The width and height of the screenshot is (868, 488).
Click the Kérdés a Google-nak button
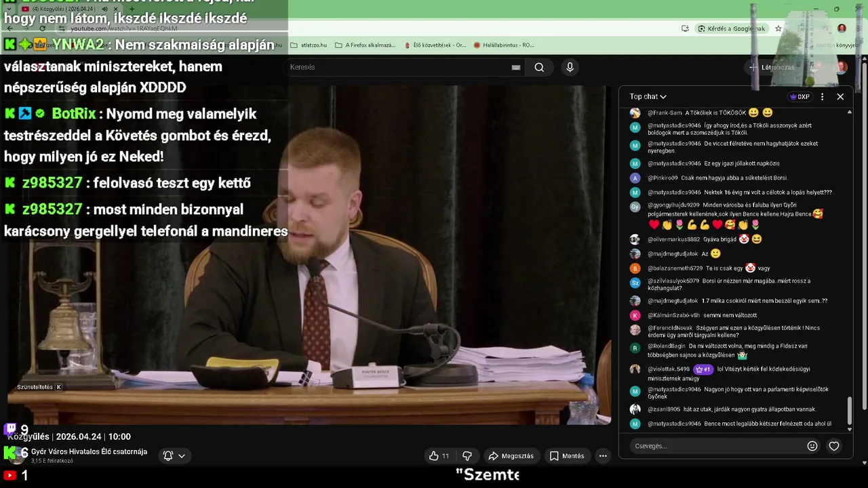pyautogui.click(x=732, y=28)
